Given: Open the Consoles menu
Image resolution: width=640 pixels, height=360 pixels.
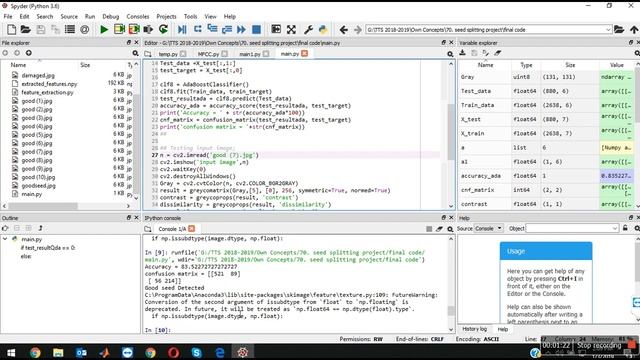Looking at the screenshot, I should point(138,16).
